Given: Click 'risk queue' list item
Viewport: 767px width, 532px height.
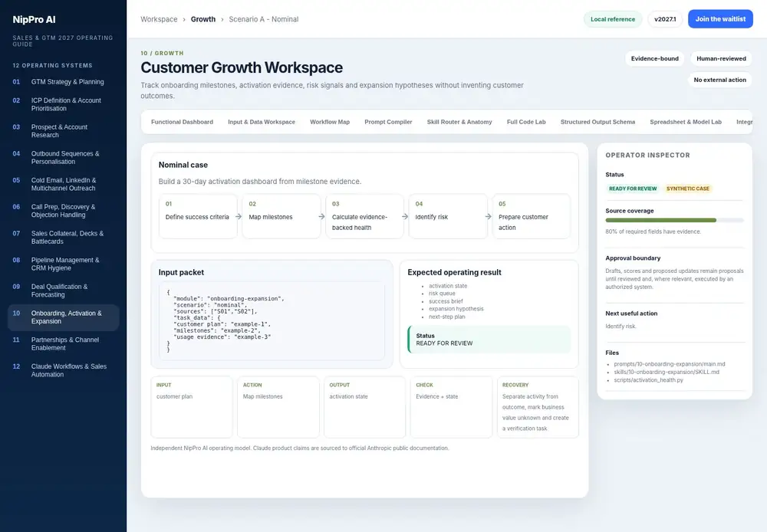Looking at the screenshot, I should [x=442, y=294].
